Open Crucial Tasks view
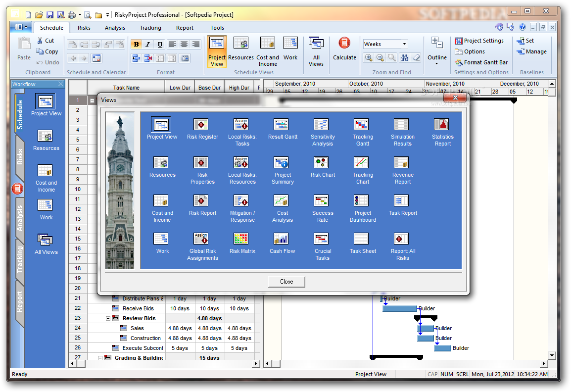 coord(323,246)
